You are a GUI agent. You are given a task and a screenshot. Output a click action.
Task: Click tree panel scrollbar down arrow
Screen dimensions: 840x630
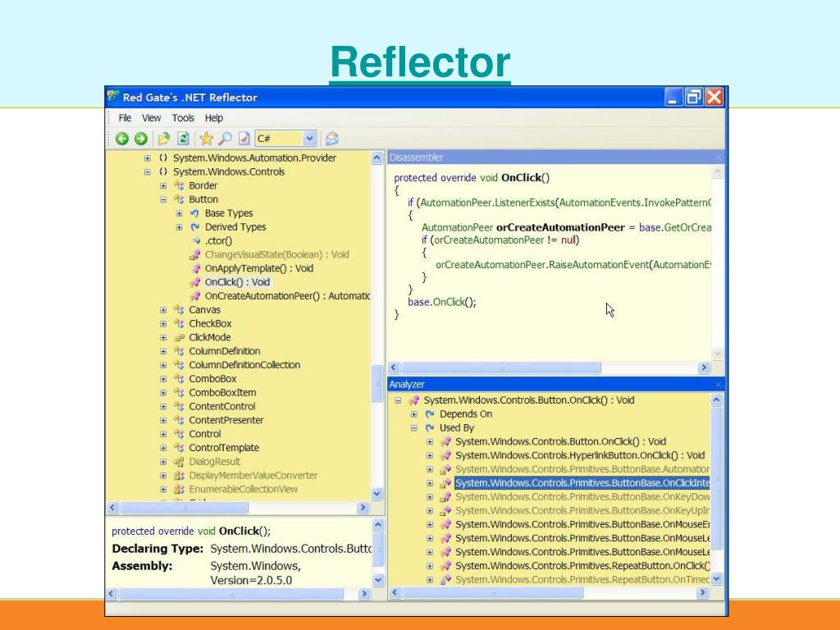click(x=377, y=493)
